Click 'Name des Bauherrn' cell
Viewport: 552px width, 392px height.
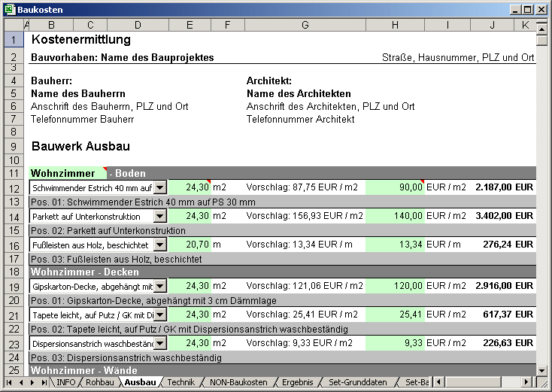coord(78,94)
